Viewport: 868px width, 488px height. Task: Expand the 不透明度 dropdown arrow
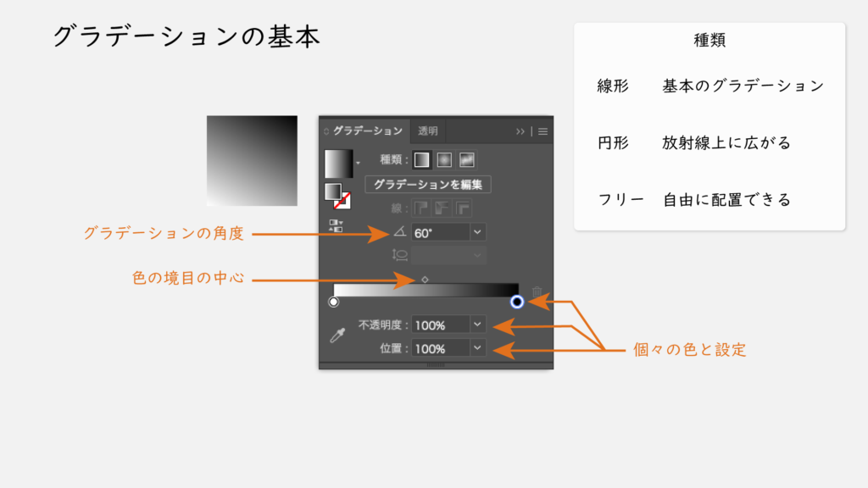(x=477, y=324)
